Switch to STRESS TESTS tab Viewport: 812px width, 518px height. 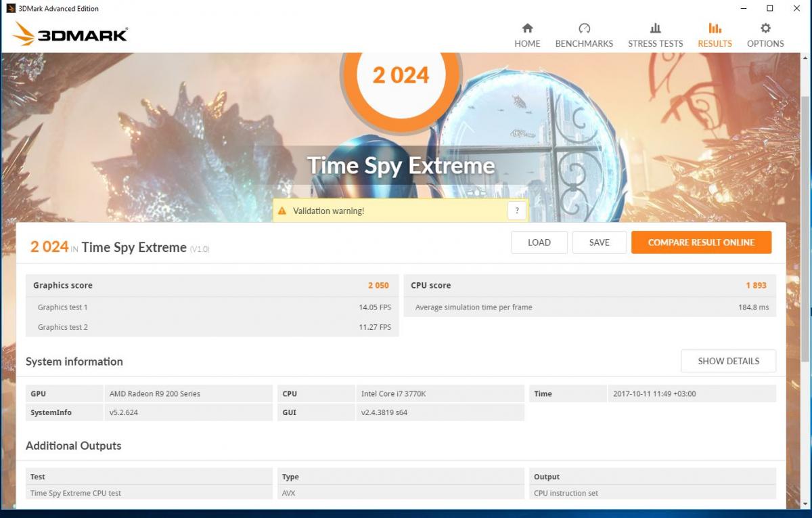pyautogui.click(x=655, y=35)
